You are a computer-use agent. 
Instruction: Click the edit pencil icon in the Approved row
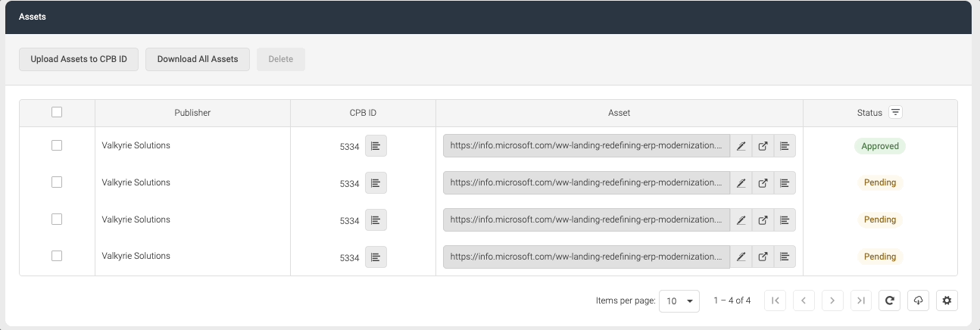[x=741, y=146]
